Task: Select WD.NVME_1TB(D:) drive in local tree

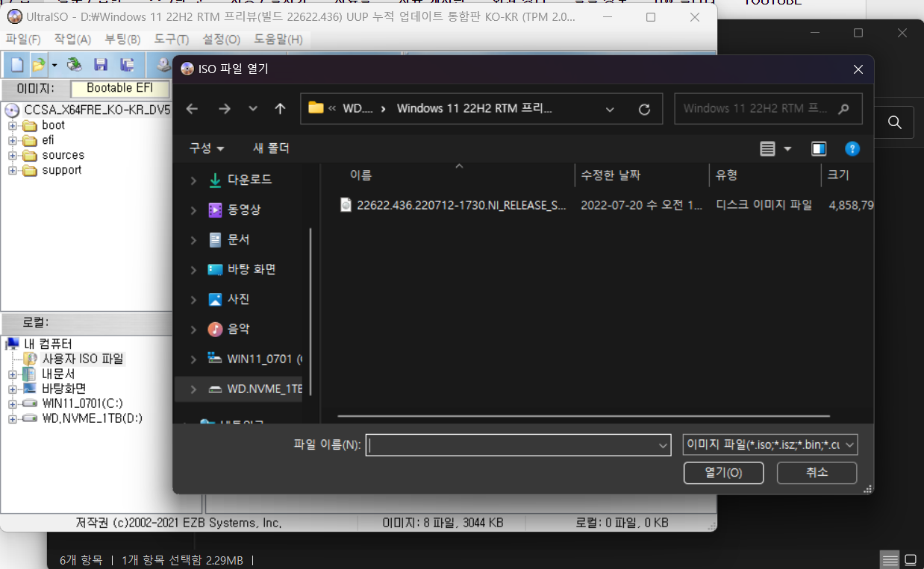Action: click(92, 418)
